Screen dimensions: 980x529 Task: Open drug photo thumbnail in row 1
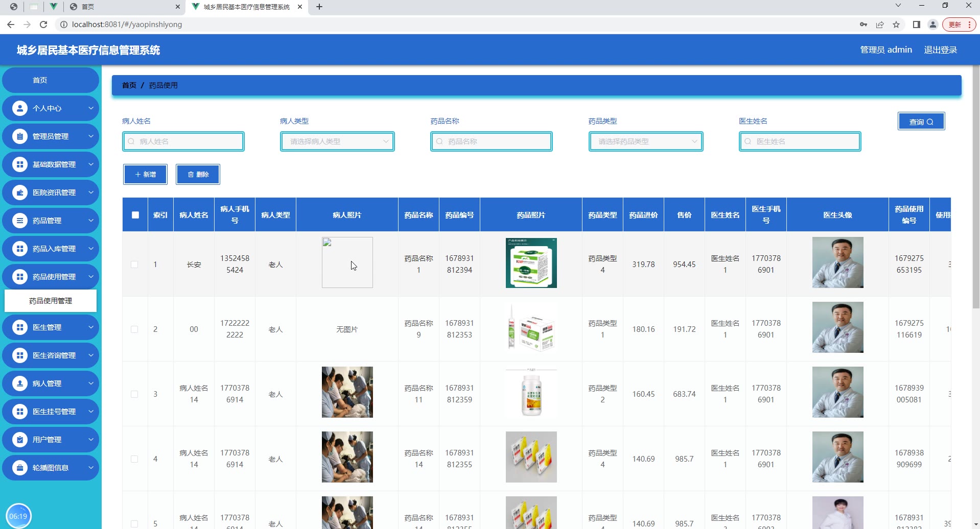531,262
